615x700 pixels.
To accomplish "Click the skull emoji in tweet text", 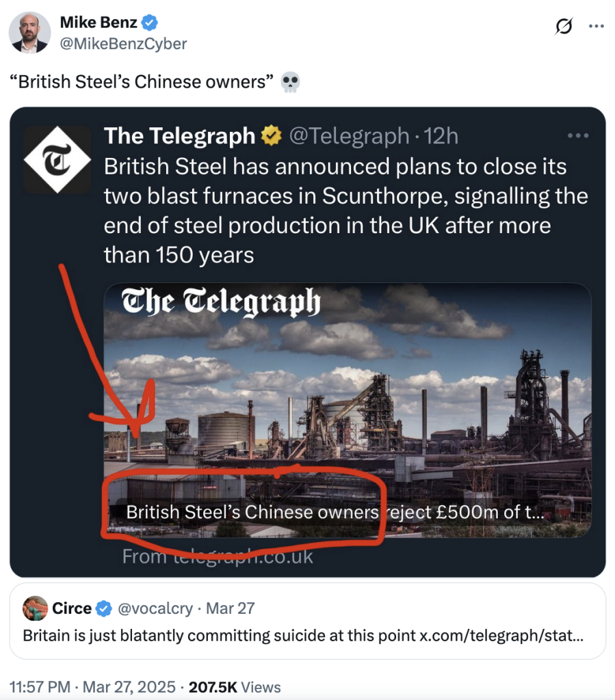I will pos(290,82).
